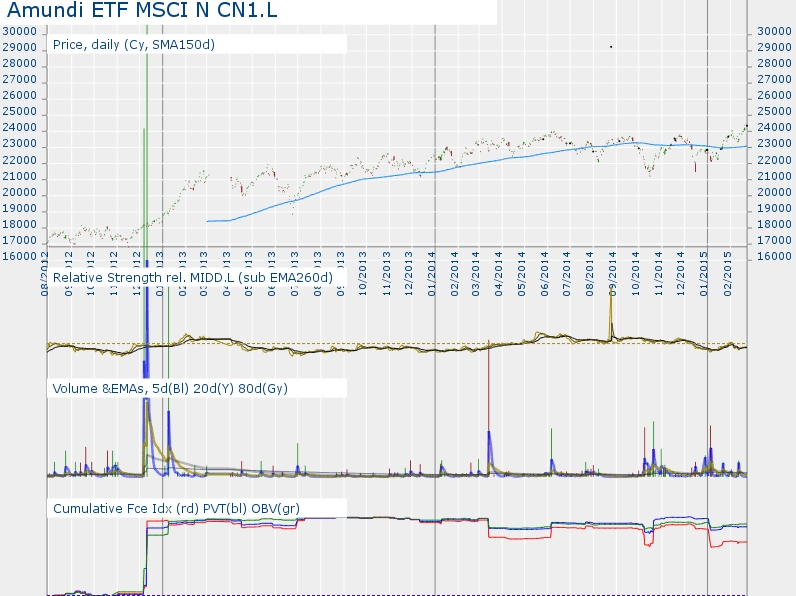Select the 10/2014 date axis label
This screenshot has height=596, width=796.
coord(636,274)
